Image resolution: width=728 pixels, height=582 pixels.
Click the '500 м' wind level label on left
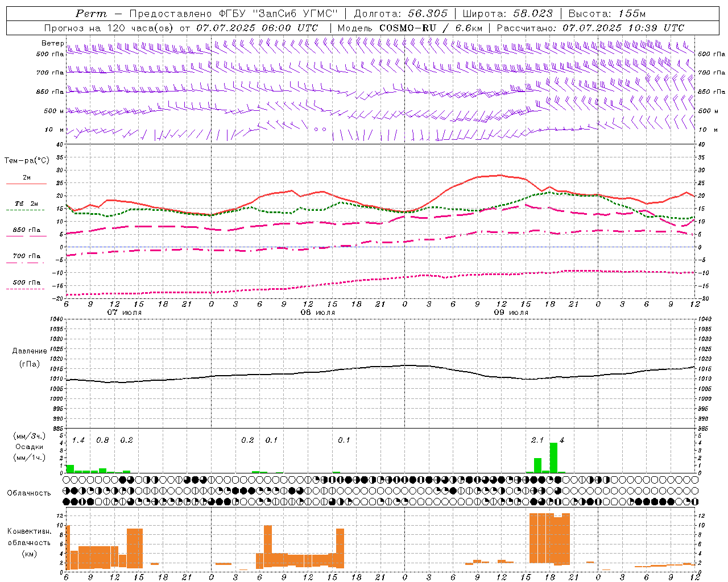click(54, 111)
